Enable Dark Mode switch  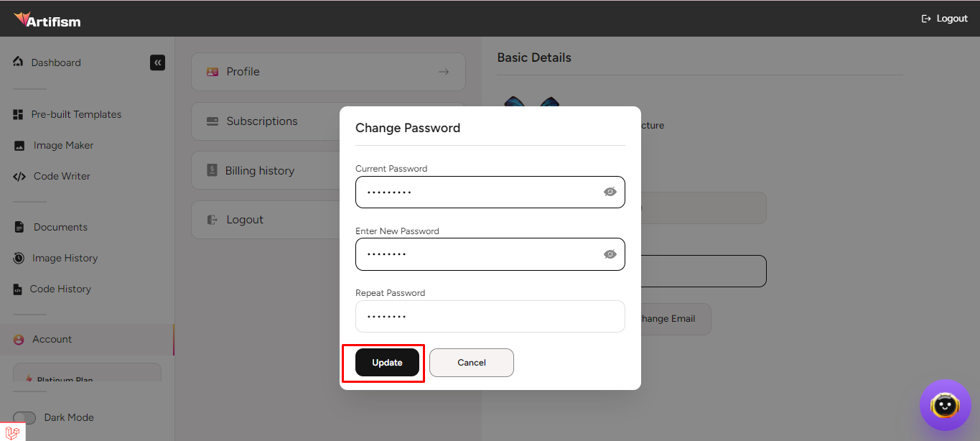click(24, 418)
